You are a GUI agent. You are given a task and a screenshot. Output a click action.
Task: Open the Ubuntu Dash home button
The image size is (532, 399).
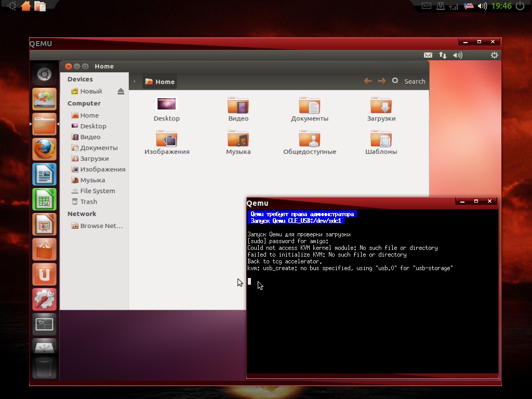coord(44,74)
